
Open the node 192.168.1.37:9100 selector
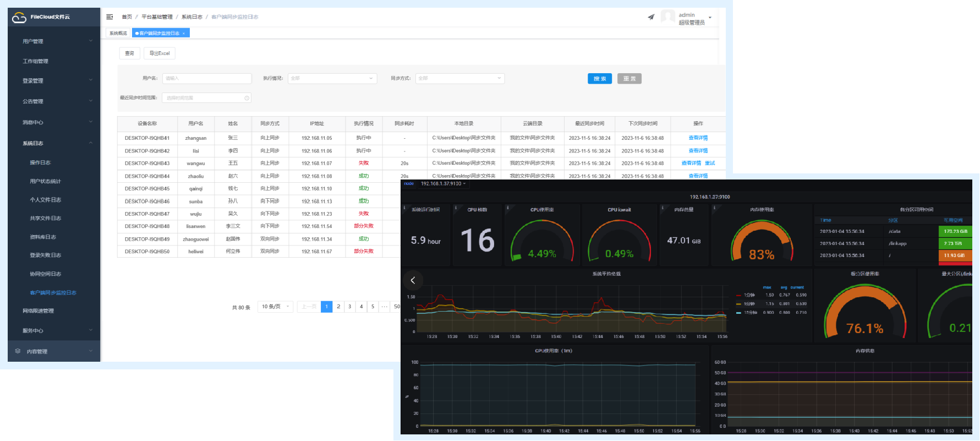click(x=442, y=184)
